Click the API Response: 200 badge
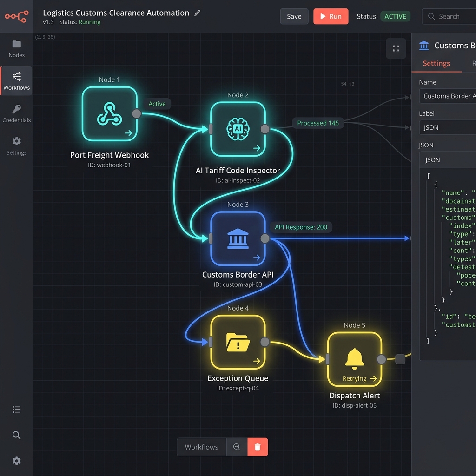Screen dimensions: 476x476 tap(301, 227)
